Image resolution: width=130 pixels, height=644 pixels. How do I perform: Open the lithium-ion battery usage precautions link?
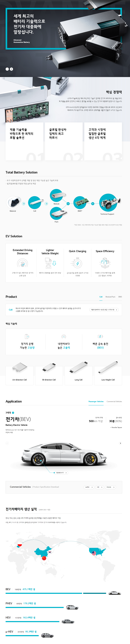[x=104, y=310]
